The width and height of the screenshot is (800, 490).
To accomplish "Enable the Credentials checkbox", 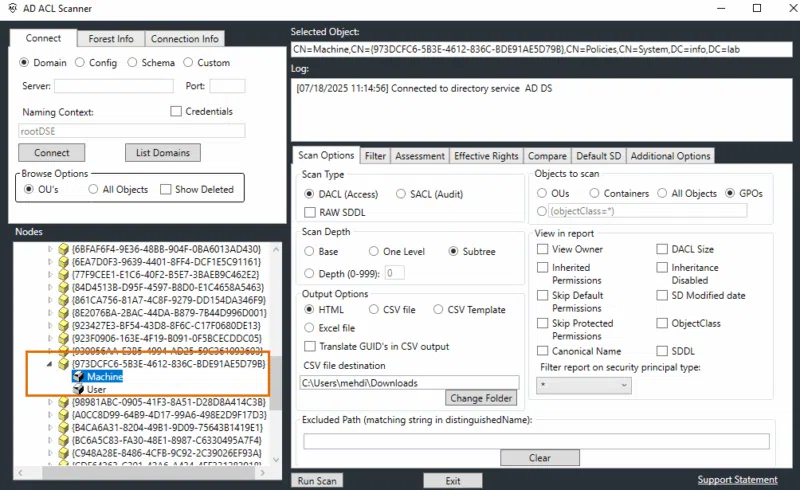I will pos(176,112).
